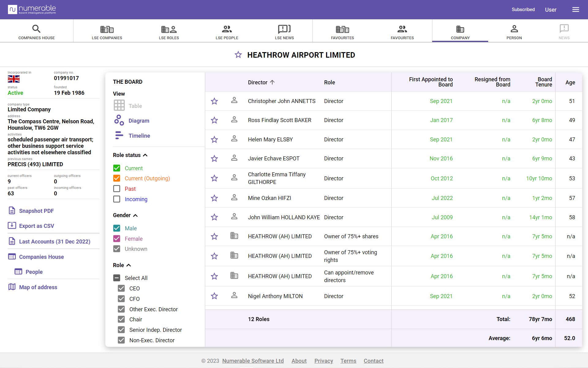The width and height of the screenshot is (588, 368).
Task: Uncheck Non-Exec. Director role checkbox
Action: point(121,340)
